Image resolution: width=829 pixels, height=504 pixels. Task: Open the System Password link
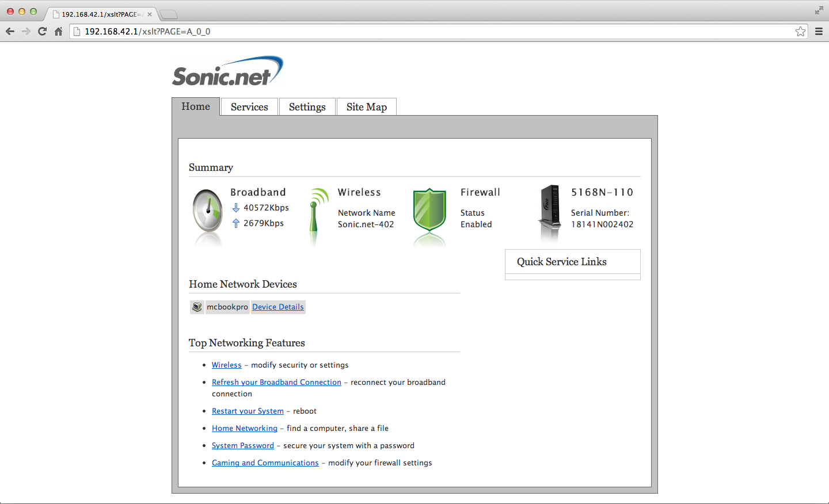[242, 446]
